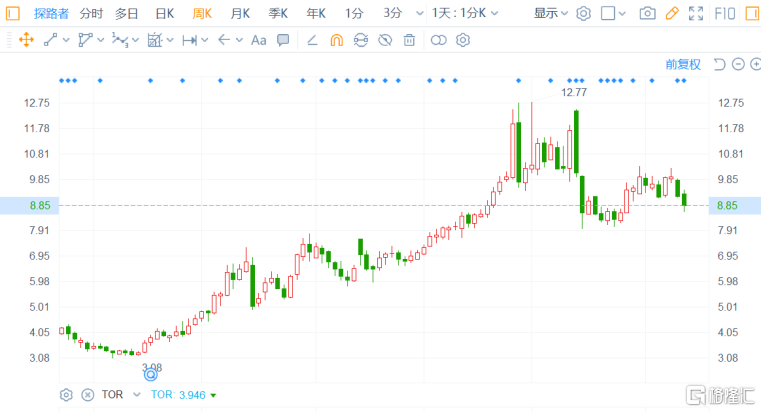
Task: Select the orange pencil drawing tool
Action: pyautogui.click(x=672, y=14)
